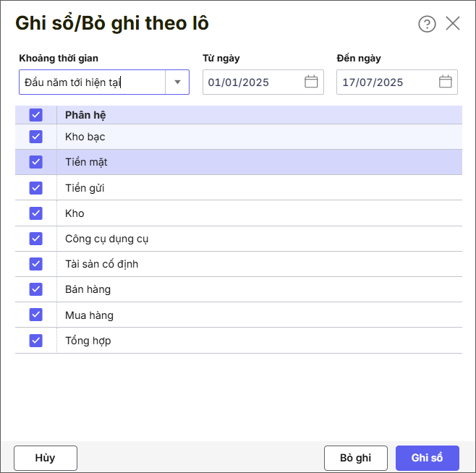Viewport: 476px width, 473px height.
Task: Deselect the Kho module checkbox
Action: pyautogui.click(x=36, y=213)
